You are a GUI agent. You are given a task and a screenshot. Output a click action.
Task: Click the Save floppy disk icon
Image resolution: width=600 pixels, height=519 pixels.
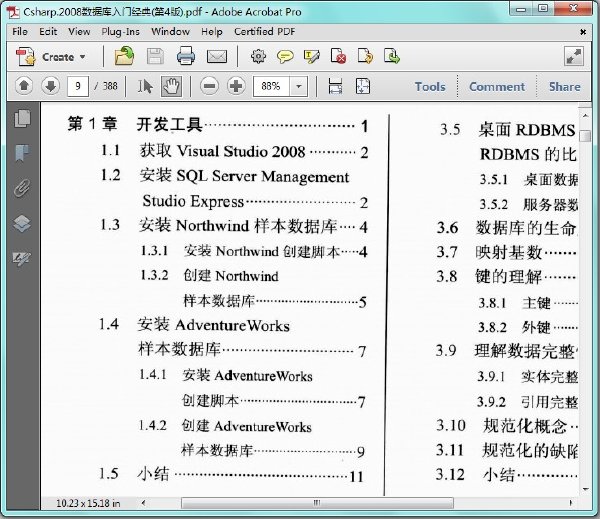(x=155, y=57)
